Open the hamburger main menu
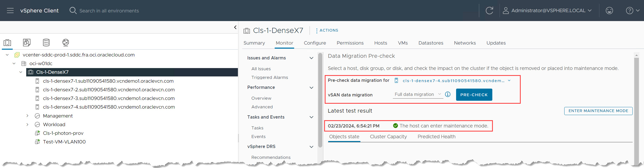Screen dimensions: 644x168 [10, 11]
